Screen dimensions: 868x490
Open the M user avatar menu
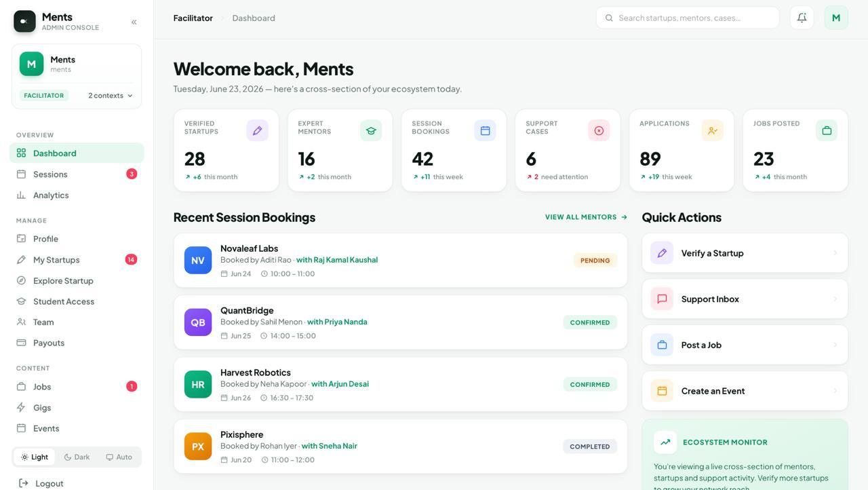tap(836, 18)
